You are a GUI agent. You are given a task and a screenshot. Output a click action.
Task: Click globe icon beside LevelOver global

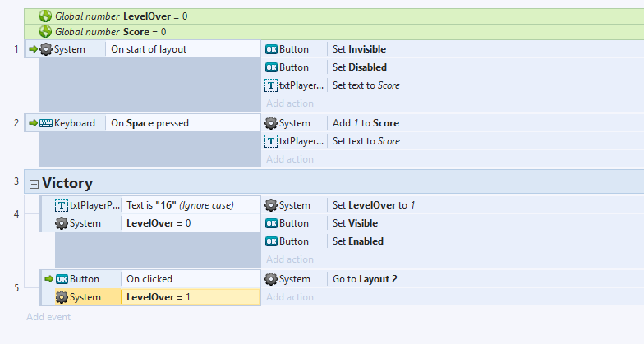(44, 16)
